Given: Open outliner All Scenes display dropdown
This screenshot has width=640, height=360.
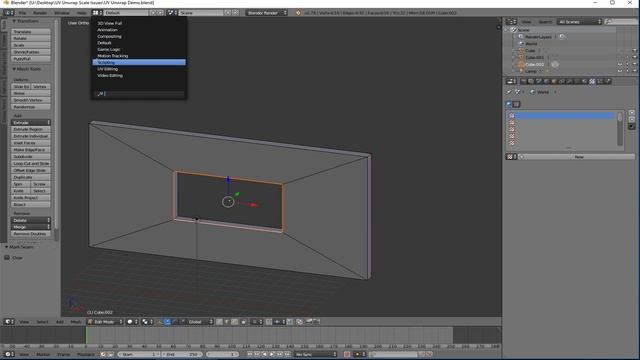Looking at the screenshot, I should pos(579,22).
